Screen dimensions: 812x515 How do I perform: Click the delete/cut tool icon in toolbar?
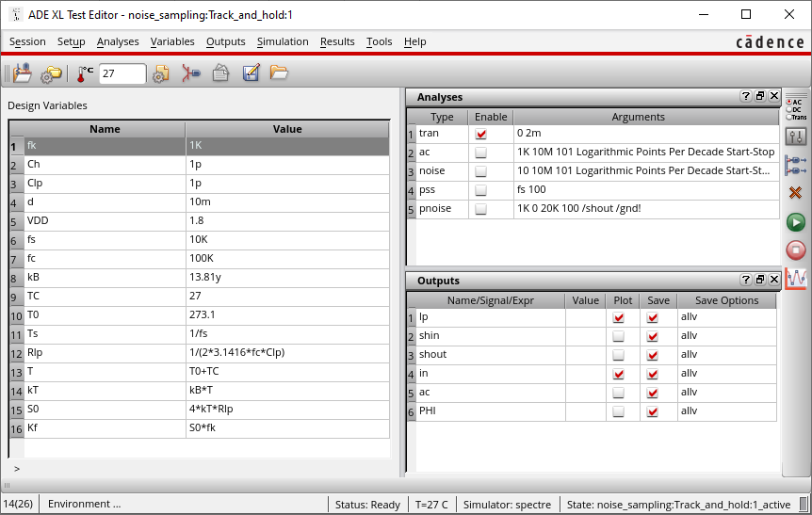pyautogui.click(x=191, y=73)
